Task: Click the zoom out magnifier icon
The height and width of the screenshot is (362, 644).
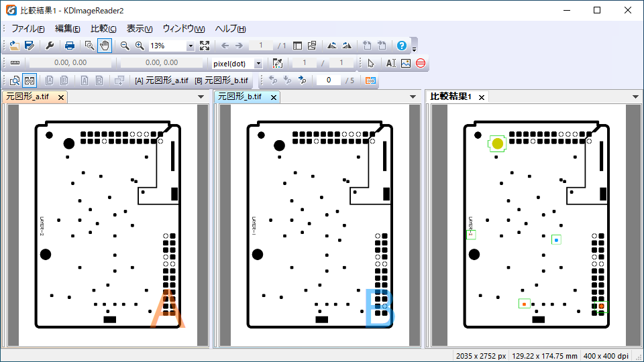Action: point(125,46)
